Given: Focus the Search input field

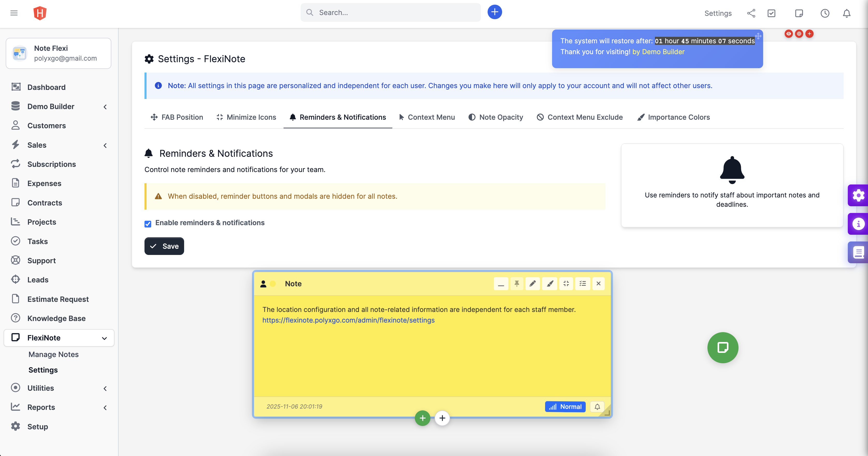Looking at the screenshot, I should tap(390, 12).
